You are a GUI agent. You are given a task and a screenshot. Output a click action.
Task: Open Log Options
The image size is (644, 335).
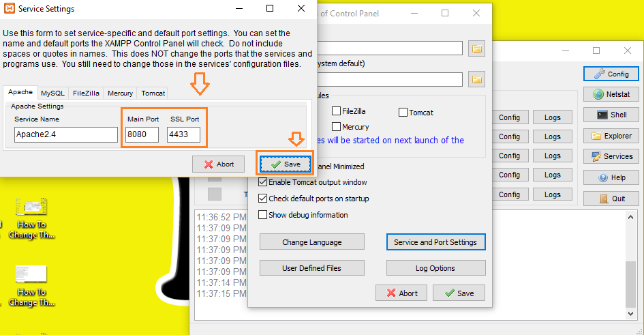click(435, 268)
